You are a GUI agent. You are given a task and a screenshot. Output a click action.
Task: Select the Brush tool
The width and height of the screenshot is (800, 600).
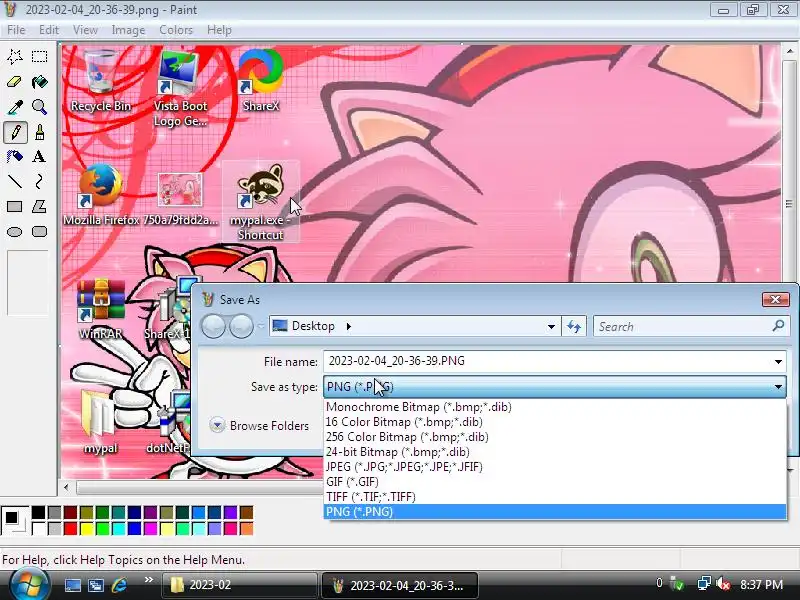39,132
